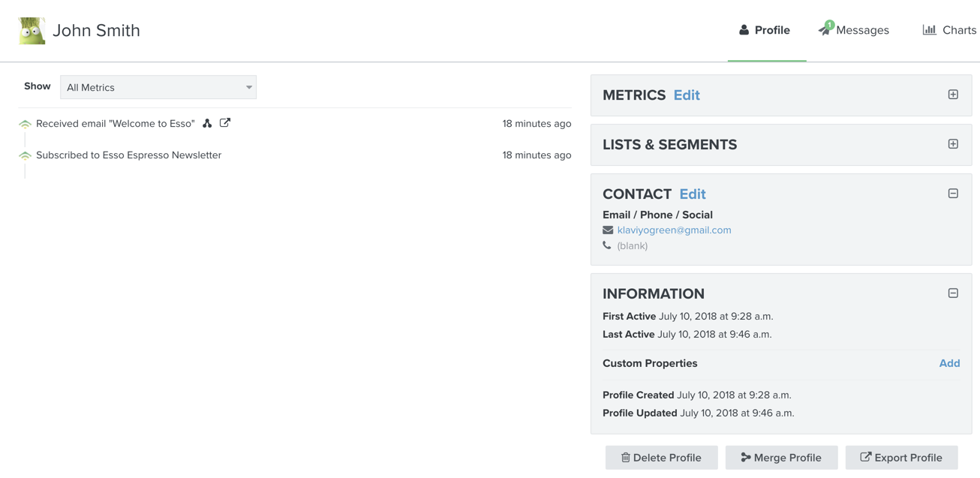This screenshot has width=980, height=478.
Task: Expand the Lists & Segments panel
Action: click(953, 144)
